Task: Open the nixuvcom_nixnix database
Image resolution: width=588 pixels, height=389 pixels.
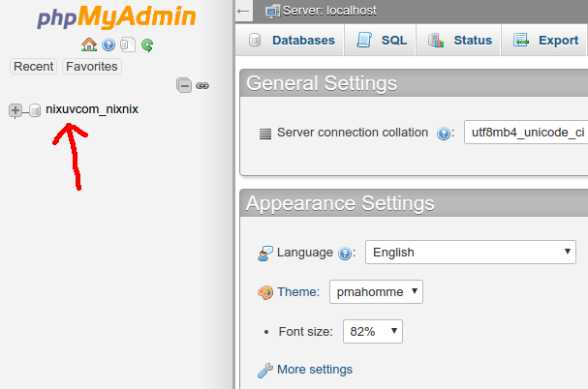Action: click(92, 109)
